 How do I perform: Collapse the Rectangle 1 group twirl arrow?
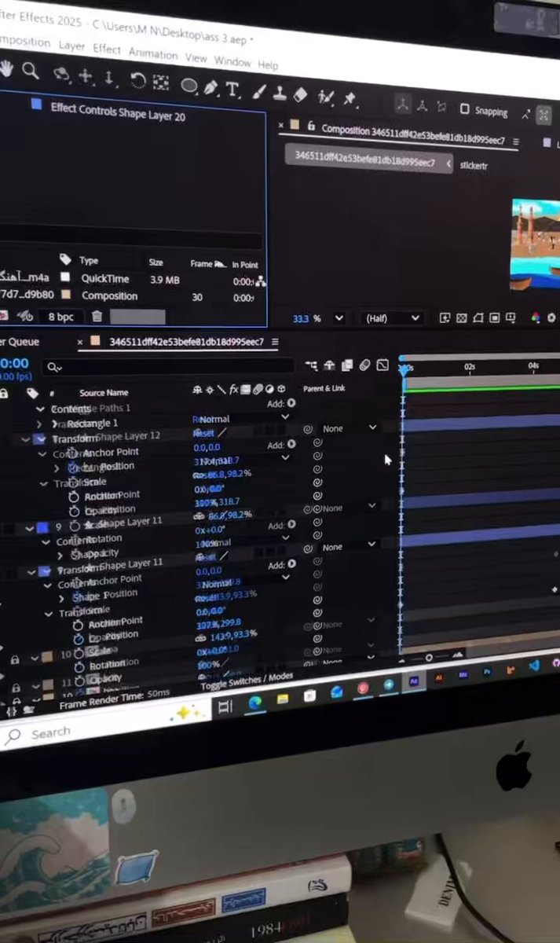coord(41,424)
